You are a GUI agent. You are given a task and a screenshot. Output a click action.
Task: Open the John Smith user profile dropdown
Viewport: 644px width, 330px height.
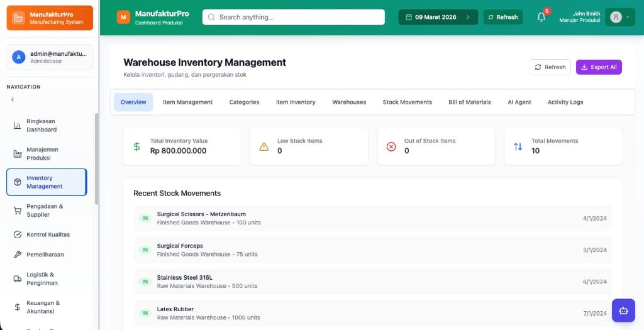coord(619,18)
